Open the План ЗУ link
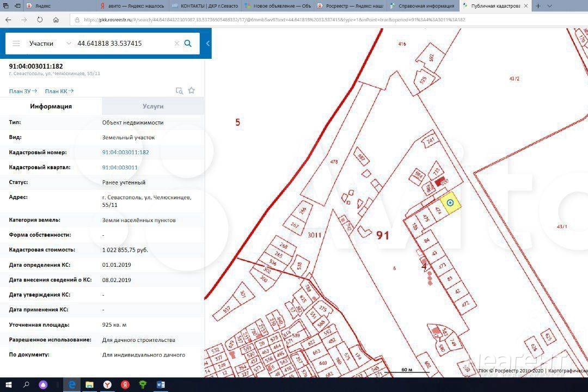The height and width of the screenshot is (392, 588). pos(23,91)
